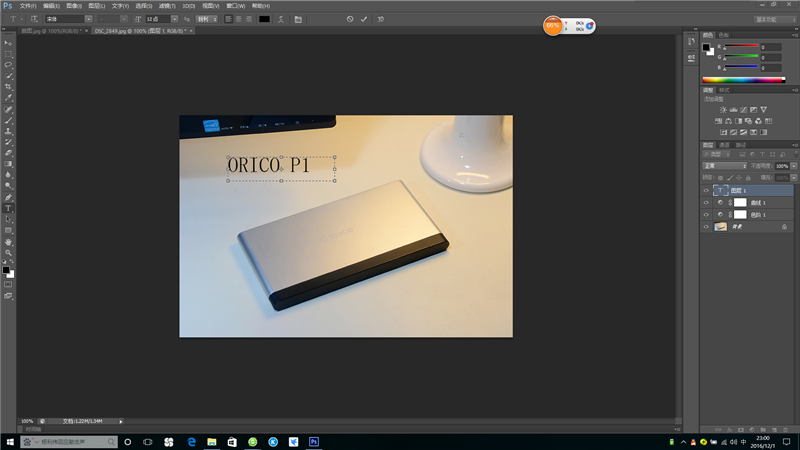The image size is (800, 450).
Task: Select the Path Selection tool
Action: (8, 219)
